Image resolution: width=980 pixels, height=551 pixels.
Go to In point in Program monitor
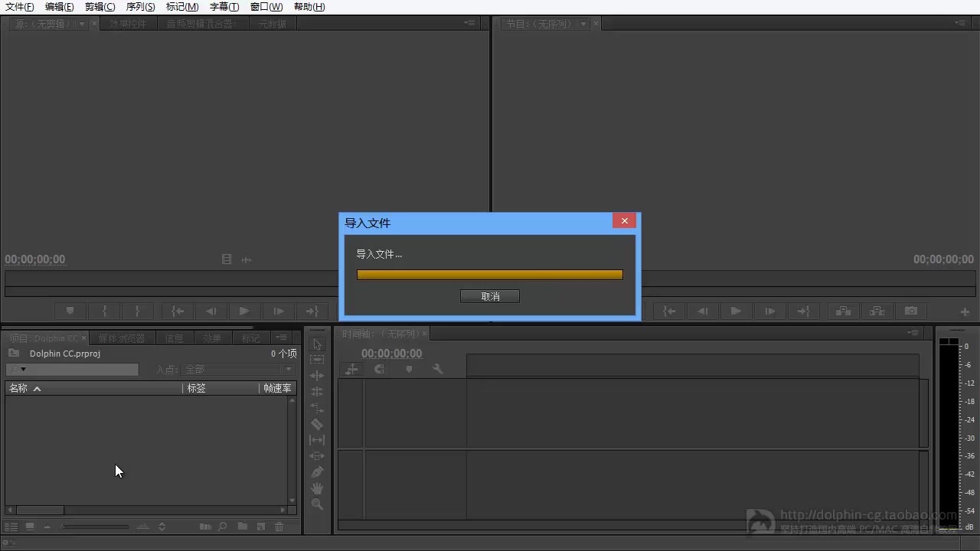(669, 311)
